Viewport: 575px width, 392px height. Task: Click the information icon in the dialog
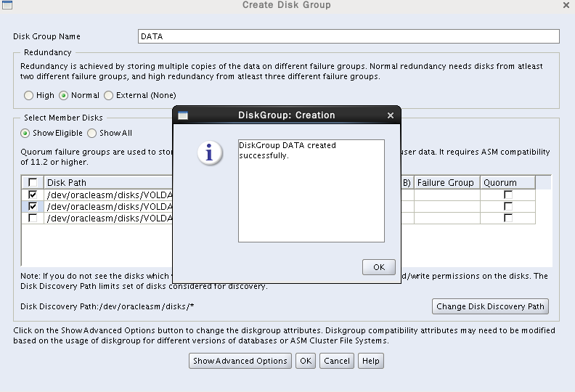point(210,153)
